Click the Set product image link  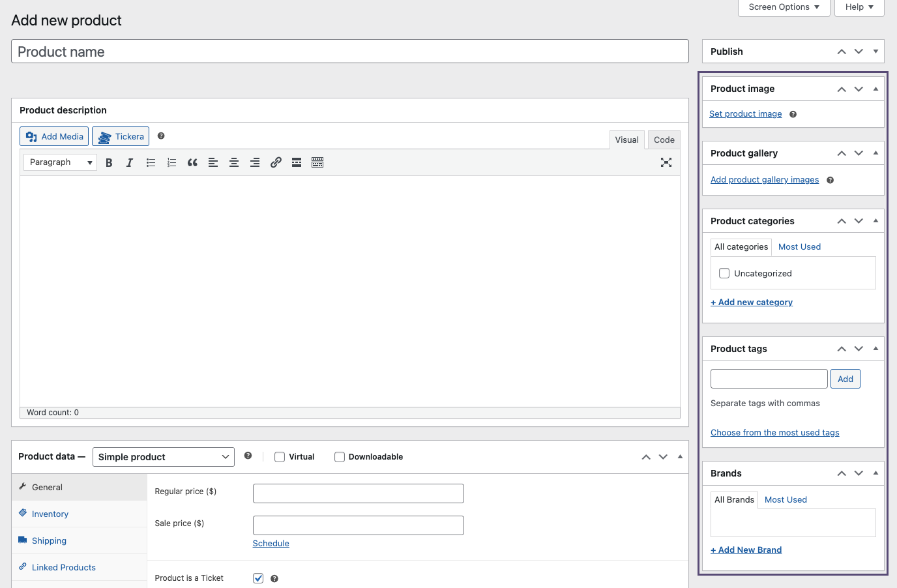click(745, 114)
